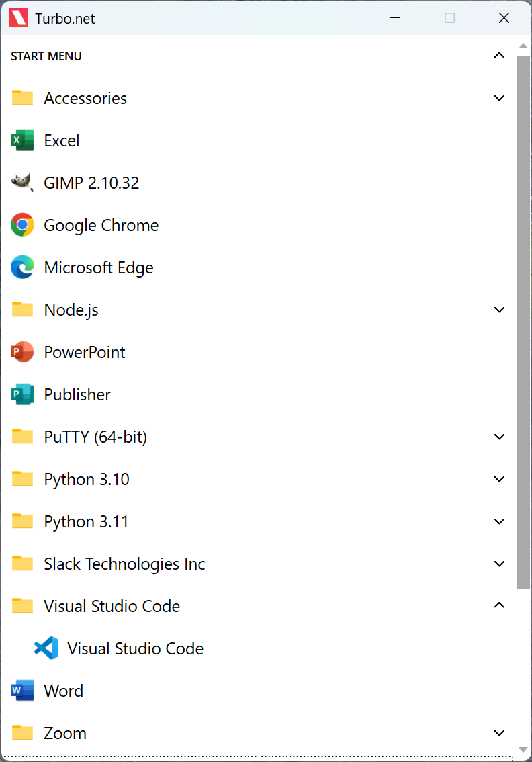This screenshot has width=532, height=762.
Task: Click the Turbo.net logo in title bar
Action: (19, 18)
